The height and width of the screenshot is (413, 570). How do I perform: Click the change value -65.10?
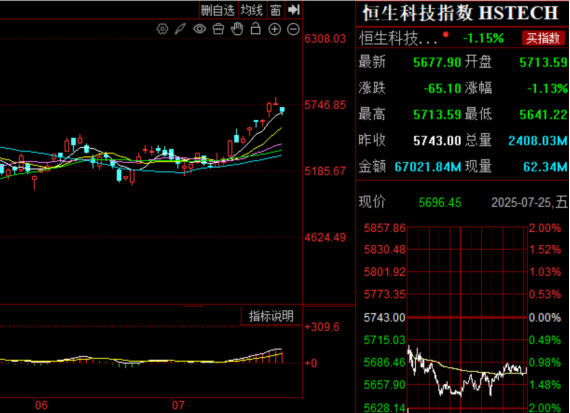(x=442, y=88)
